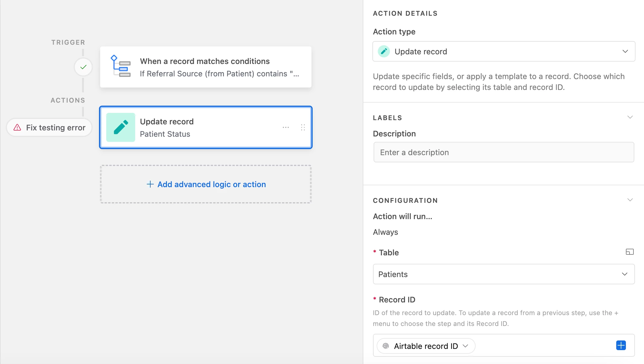644x364 pixels.
Task: Click the fingerprint icon in Airtable record ID token
Action: coord(386,346)
